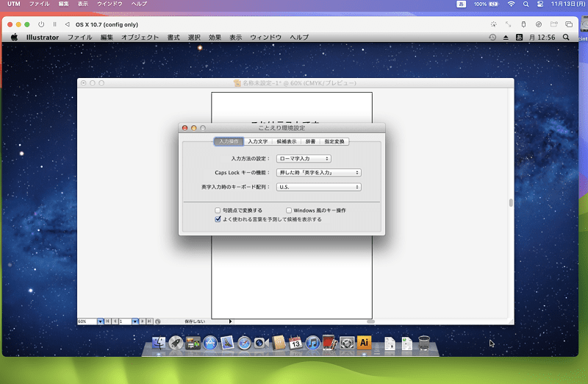Open guest Time Machine menu bar icon
This screenshot has width=588, height=384.
(x=492, y=38)
